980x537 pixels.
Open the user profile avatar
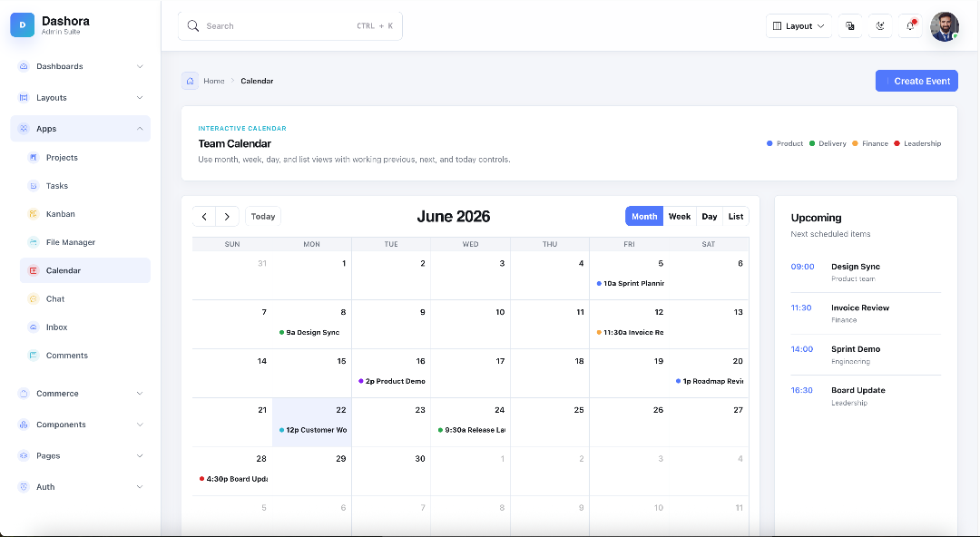[x=945, y=26]
